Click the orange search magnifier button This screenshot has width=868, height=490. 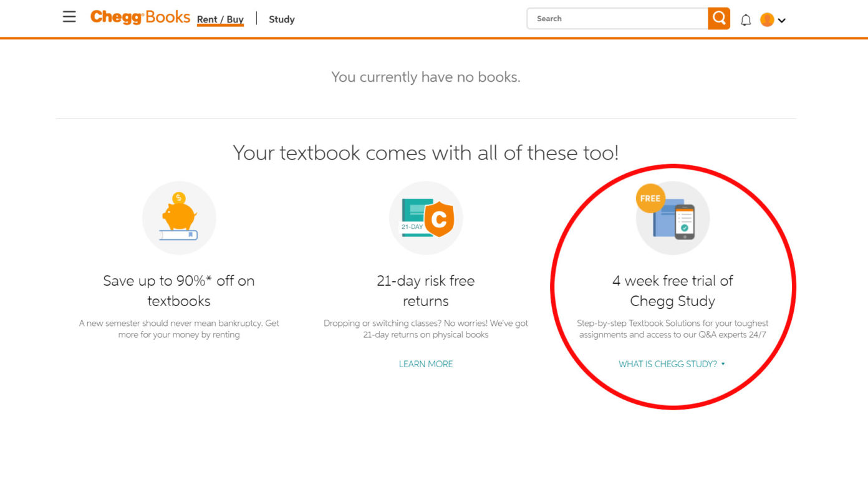pos(719,19)
